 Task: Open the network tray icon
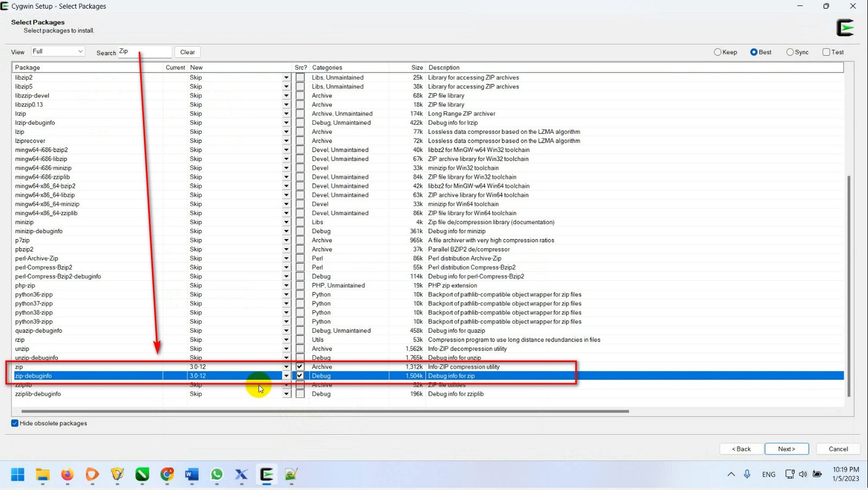tap(790, 474)
